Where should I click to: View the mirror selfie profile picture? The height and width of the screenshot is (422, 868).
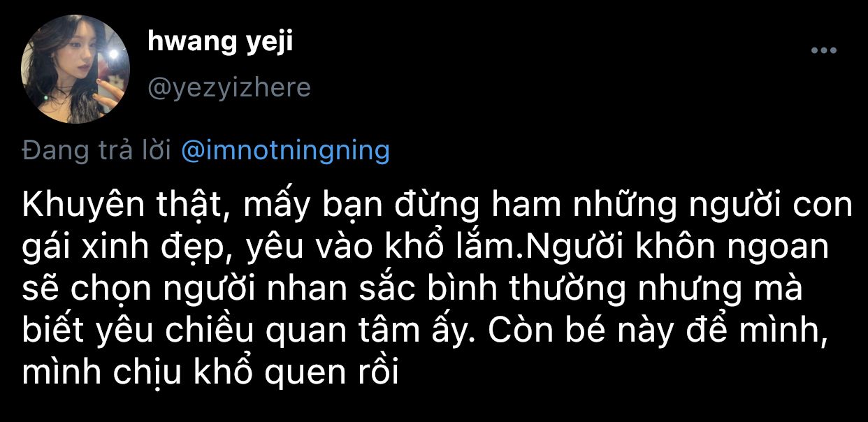75,69
